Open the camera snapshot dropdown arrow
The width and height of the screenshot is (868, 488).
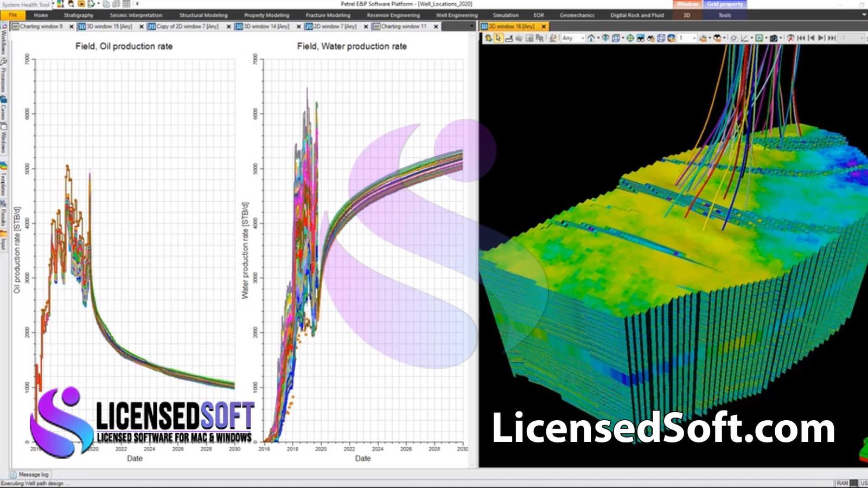coord(781,38)
